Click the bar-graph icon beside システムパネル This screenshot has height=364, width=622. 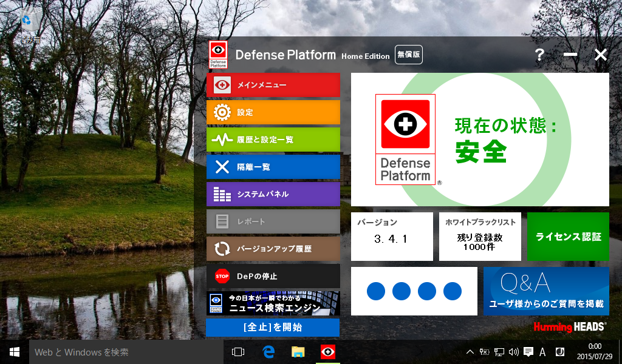(x=222, y=194)
